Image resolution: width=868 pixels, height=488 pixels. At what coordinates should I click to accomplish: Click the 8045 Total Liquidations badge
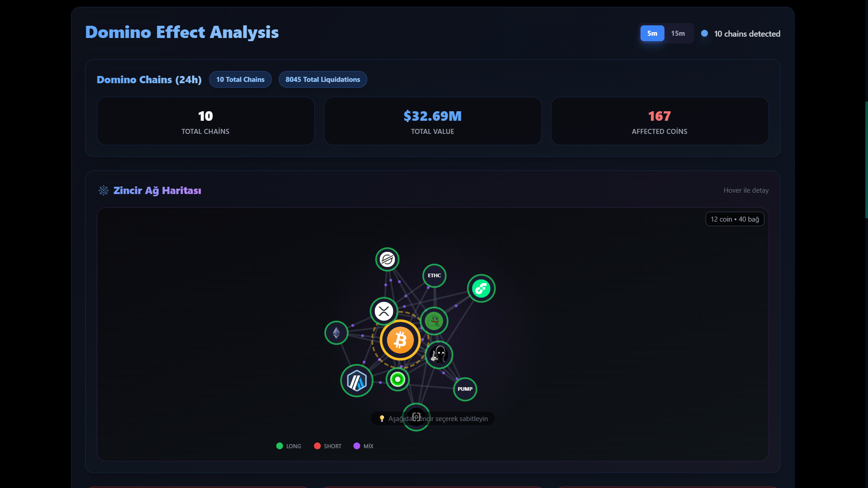[323, 80]
